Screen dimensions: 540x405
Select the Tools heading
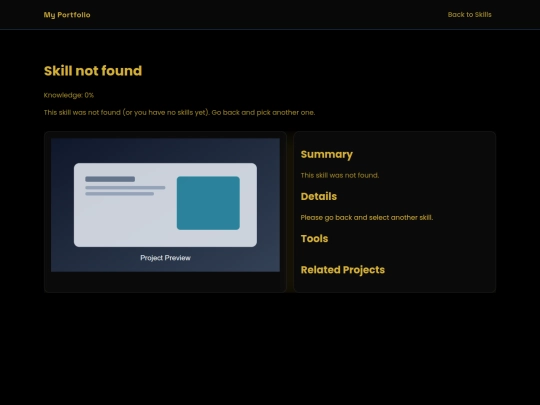[314, 239]
